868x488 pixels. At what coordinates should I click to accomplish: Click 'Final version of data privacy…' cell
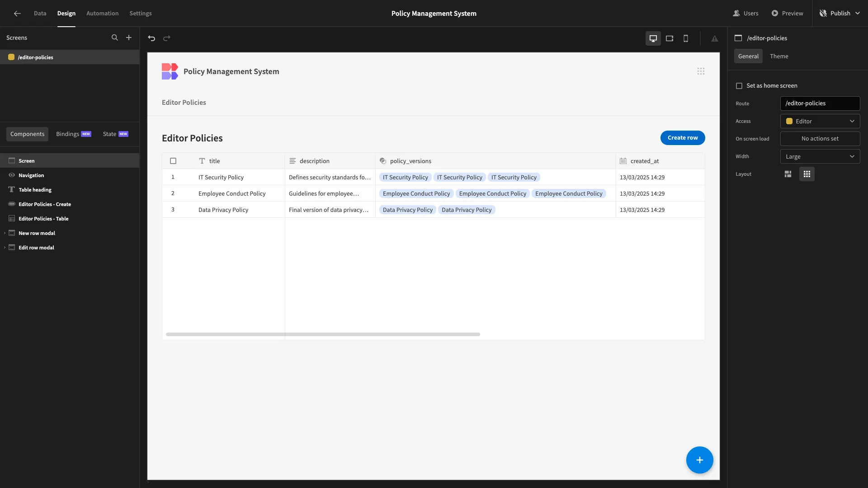330,210
